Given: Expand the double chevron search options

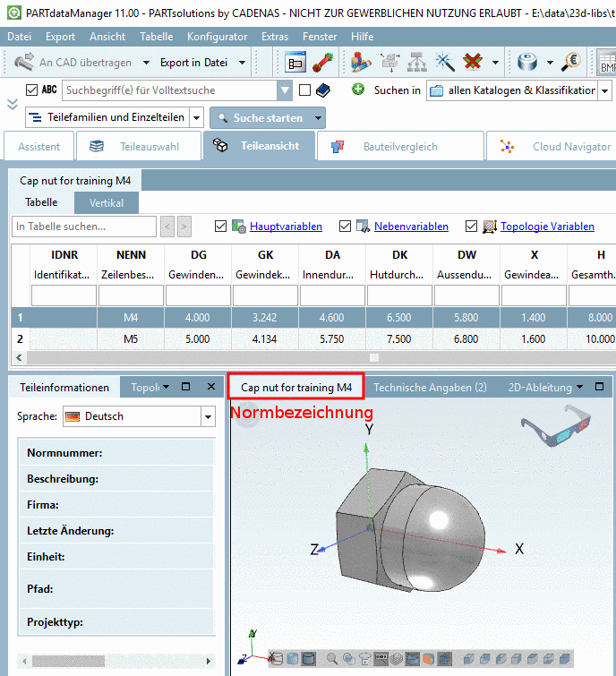Looking at the screenshot, I should [13, 104].
